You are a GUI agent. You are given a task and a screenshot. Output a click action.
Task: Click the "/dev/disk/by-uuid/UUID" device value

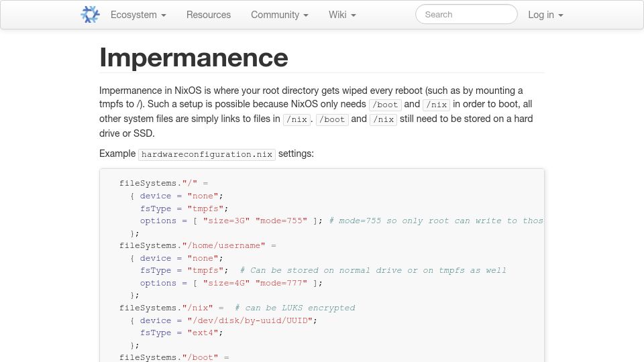250,320
